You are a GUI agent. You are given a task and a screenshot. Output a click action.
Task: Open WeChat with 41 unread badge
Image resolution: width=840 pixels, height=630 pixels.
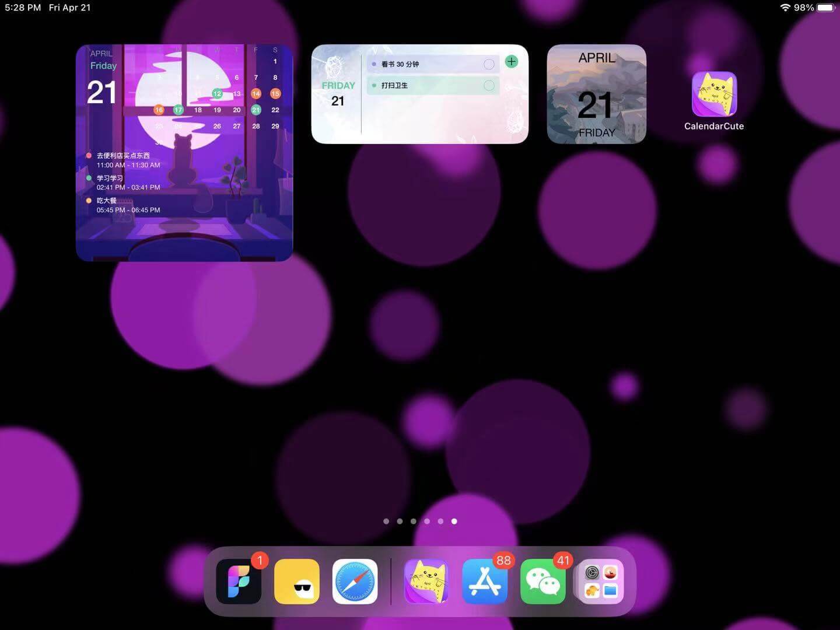[543, 582]
